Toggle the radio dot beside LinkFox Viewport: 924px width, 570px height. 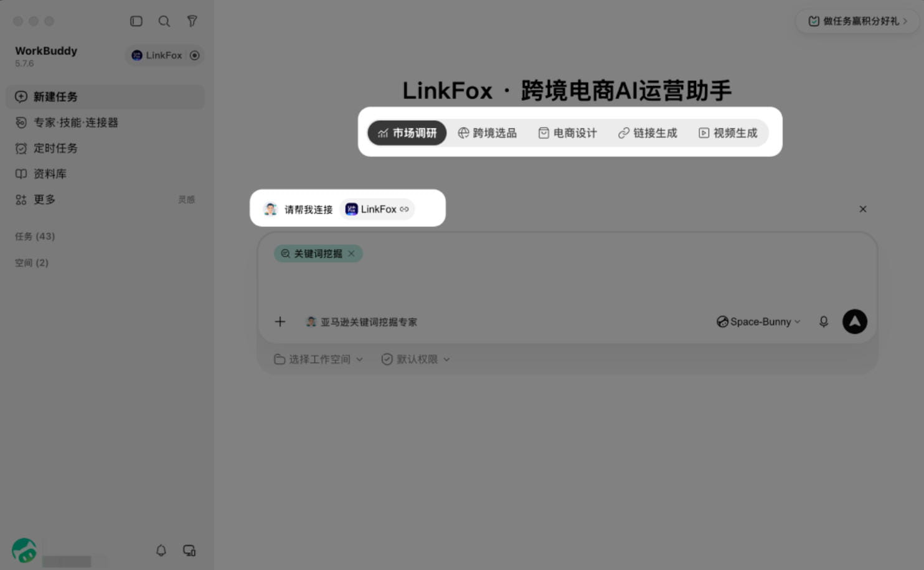[195, 55]
